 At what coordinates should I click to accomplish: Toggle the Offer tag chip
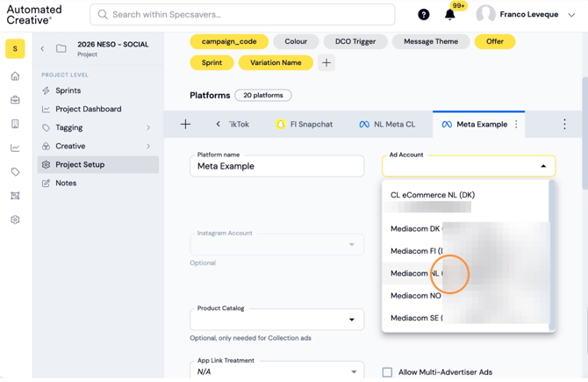495,41
